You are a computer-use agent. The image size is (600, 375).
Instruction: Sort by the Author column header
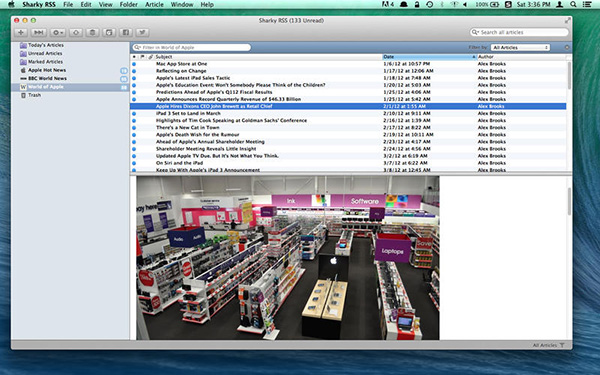coord(521,57)
